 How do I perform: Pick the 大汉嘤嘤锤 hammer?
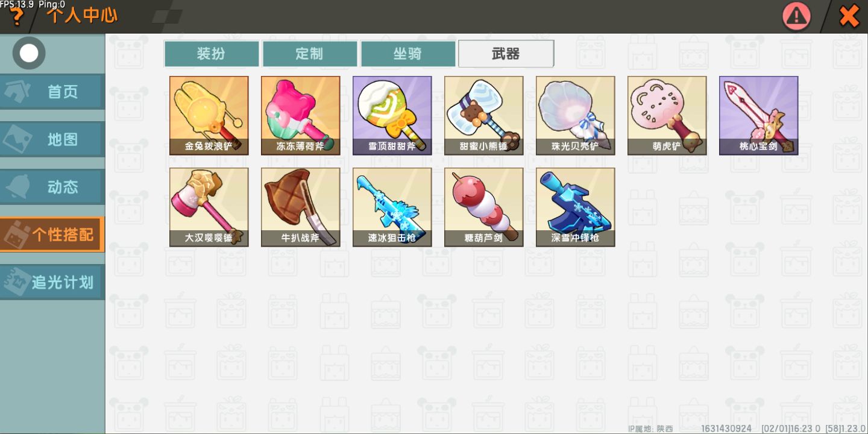coord(209,207)
